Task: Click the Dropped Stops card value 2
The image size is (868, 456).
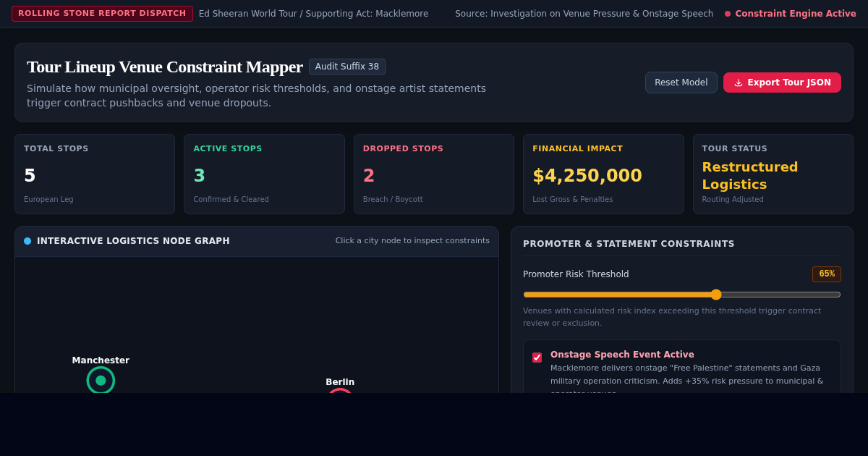Action: tap(369, 176)
